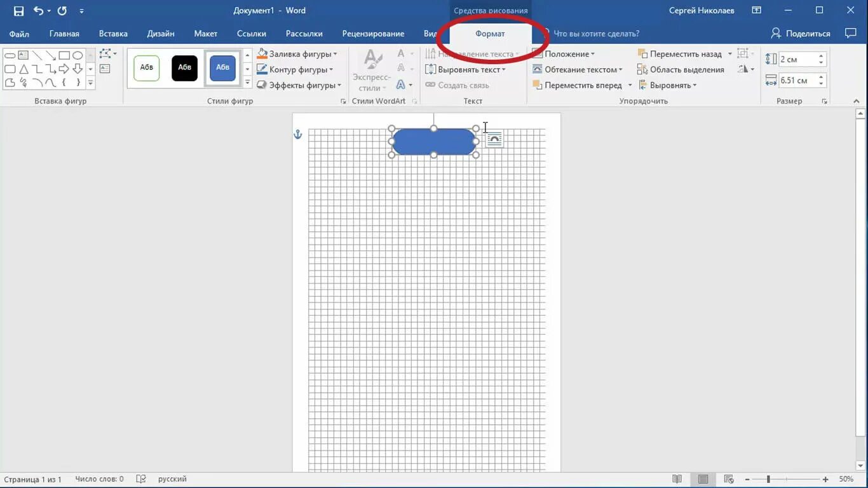The width and height of the screenshot is (868, 488).
Task: Open the Файл tab
Action: pyautogui.click(x=19, y=34)
